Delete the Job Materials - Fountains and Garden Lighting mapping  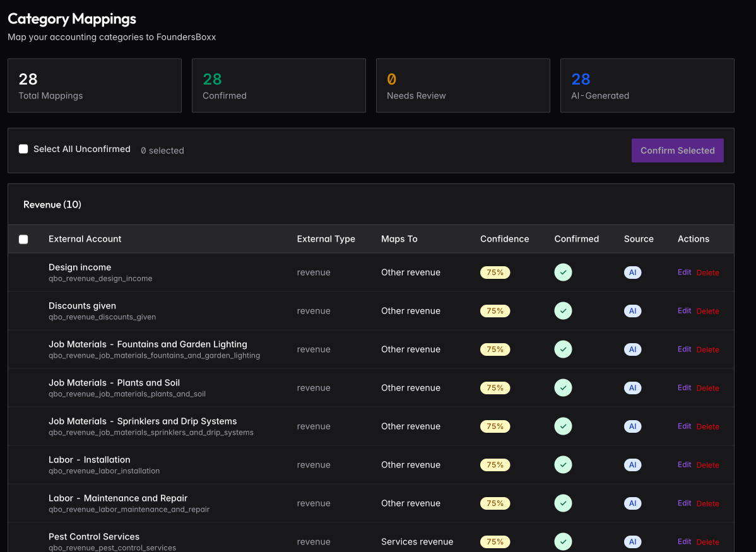coord(707,349)
